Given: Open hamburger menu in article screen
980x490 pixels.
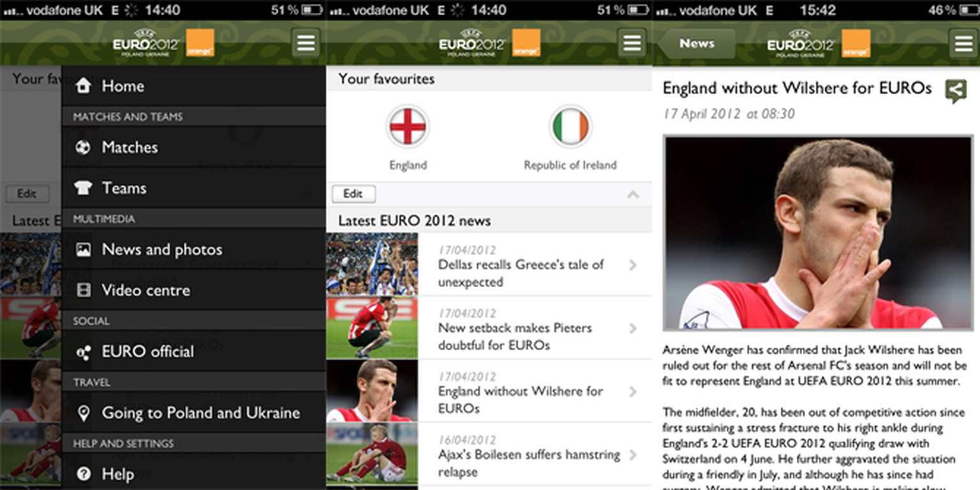Looking at the screenshot, I should (963, 43).
